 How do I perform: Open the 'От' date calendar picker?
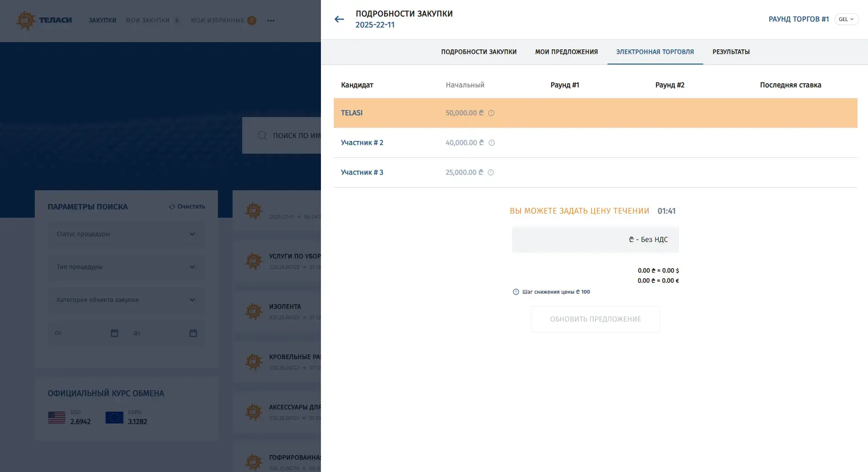114,333
